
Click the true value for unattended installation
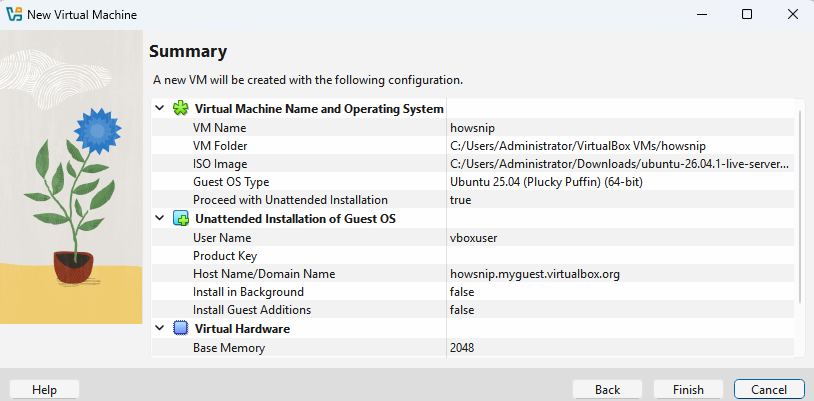(x=460, y=200)
